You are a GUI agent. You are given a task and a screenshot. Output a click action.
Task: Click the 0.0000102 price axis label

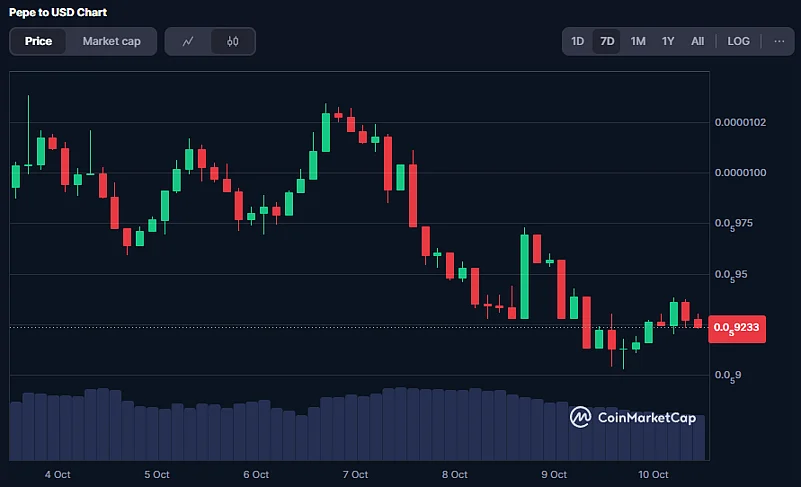click(740, 123)
